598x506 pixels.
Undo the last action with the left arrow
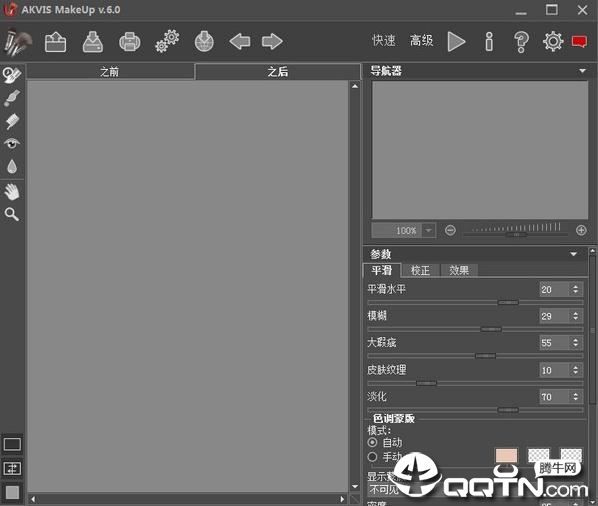point(240,41)
